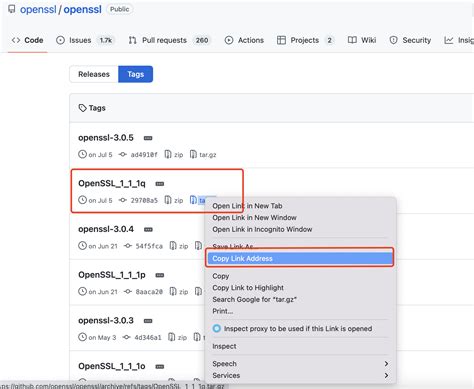The image size is (474, 389).
Task: Download zip icon for openssl-3.0.5
Action: [x=174, y=155]
